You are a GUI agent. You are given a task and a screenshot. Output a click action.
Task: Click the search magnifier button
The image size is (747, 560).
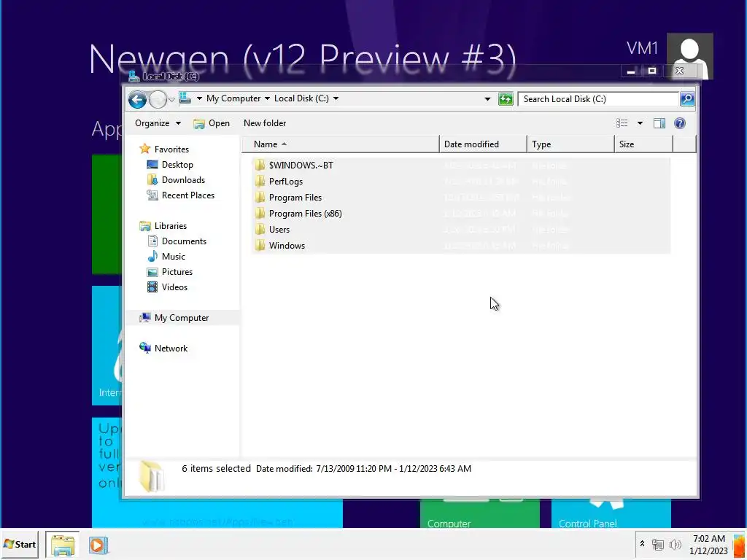pos(687,99)
